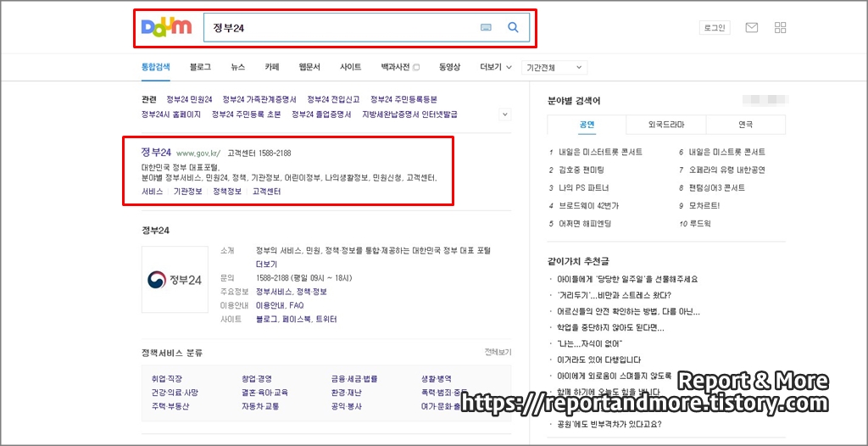
Task: Select the 취업·직장 category
Action: 167,379
